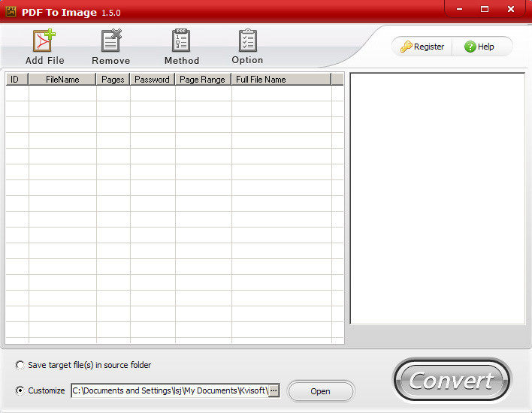Click the output folder path input field
The image size is (532, 413).
[170, 390]
